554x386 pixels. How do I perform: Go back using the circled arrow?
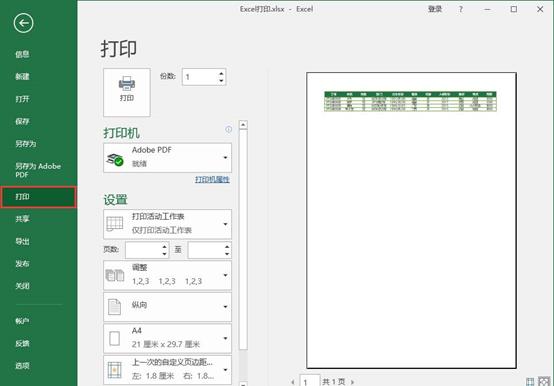pos(23,23)
